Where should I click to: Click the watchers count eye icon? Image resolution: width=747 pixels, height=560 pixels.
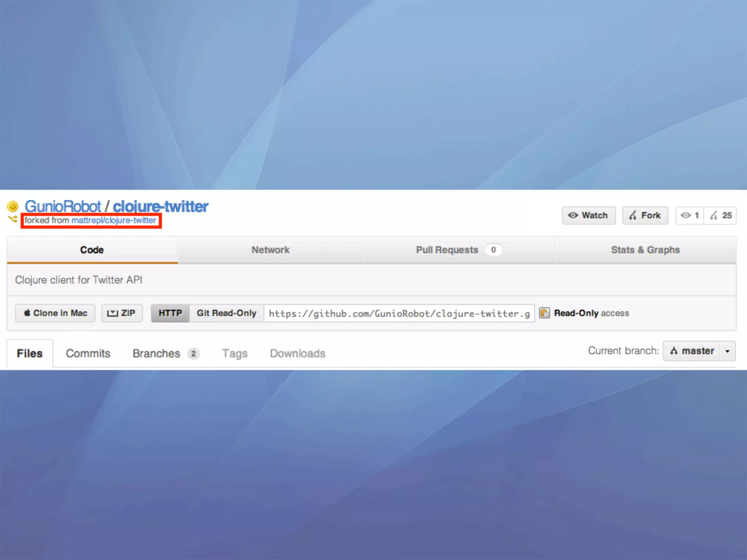click(686, 215)
